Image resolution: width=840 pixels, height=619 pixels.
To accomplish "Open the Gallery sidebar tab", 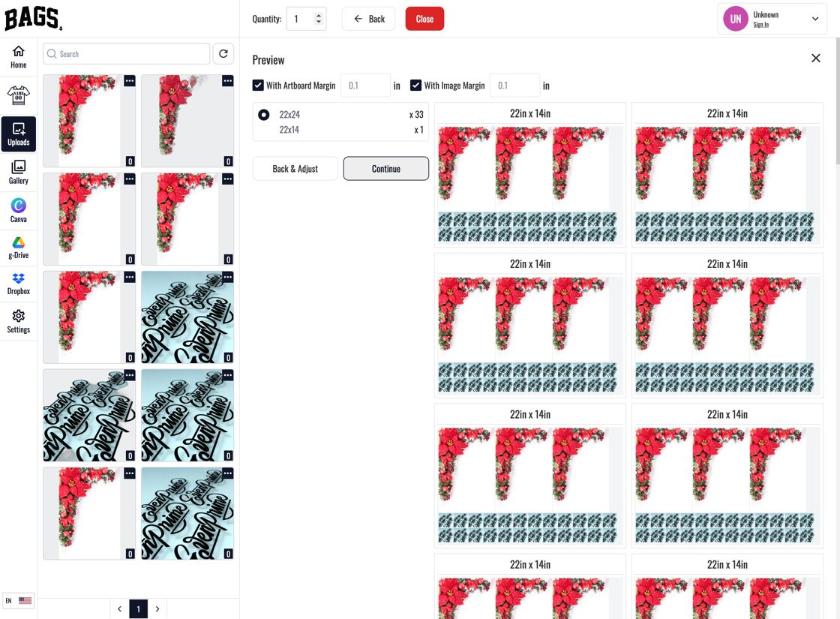I will [x=18, y=173].
